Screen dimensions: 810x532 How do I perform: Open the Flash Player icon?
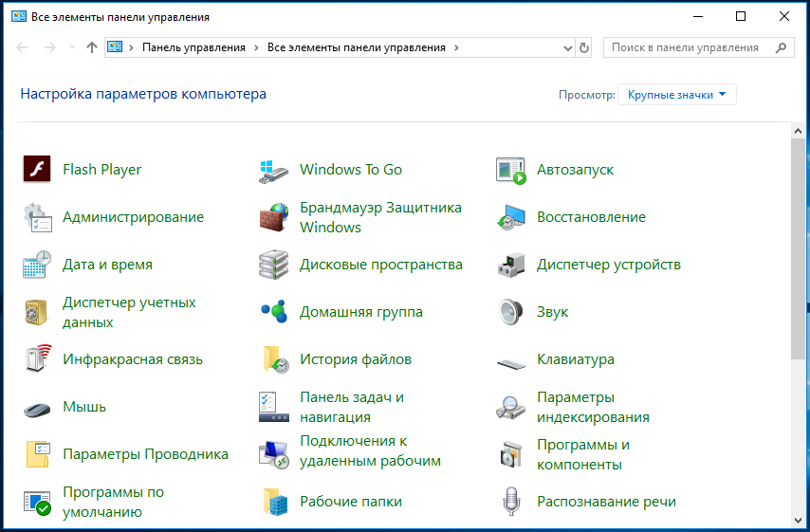point(37,169)
